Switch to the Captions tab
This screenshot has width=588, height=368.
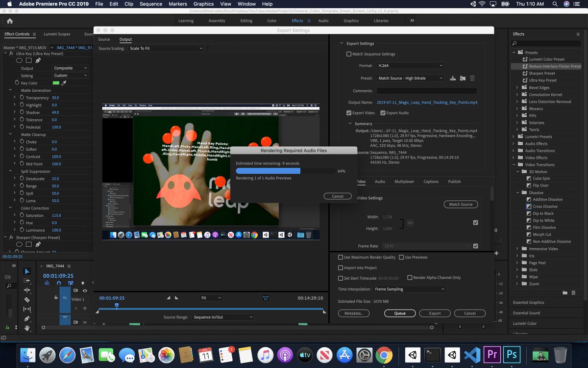pyautogui.click(x=431, y=182)
